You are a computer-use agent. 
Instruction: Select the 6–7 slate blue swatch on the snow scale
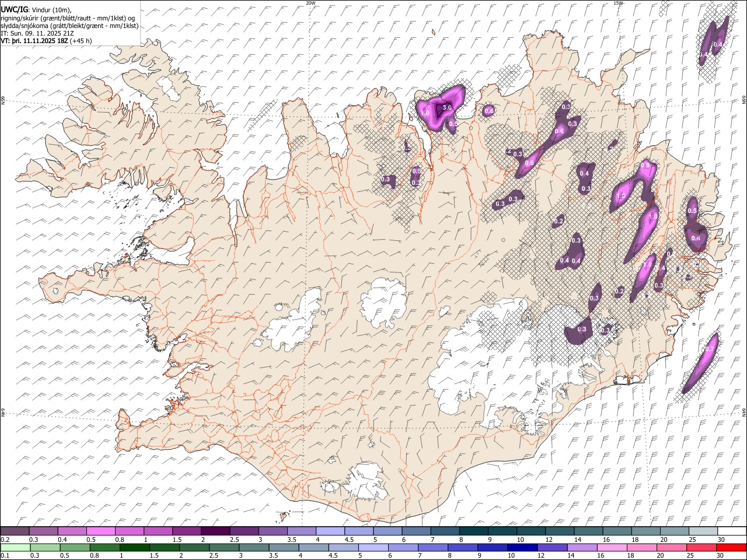(416, 531)
